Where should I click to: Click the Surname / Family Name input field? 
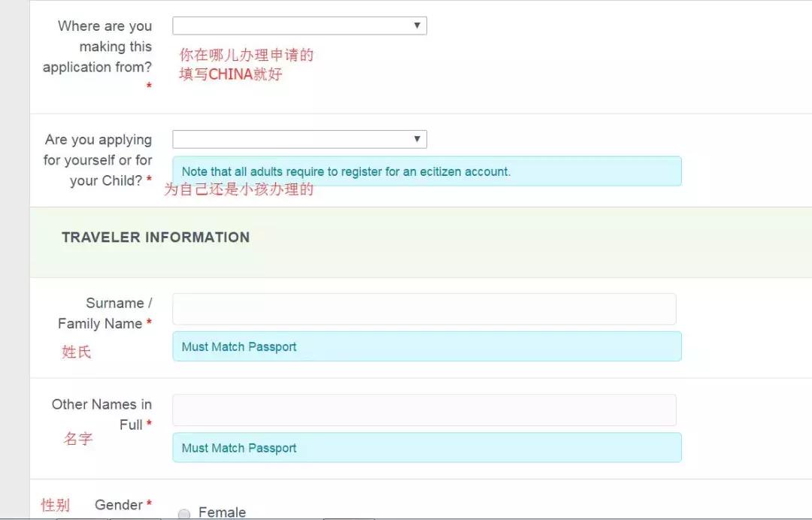pyautogui.click(x=424, y=309)
